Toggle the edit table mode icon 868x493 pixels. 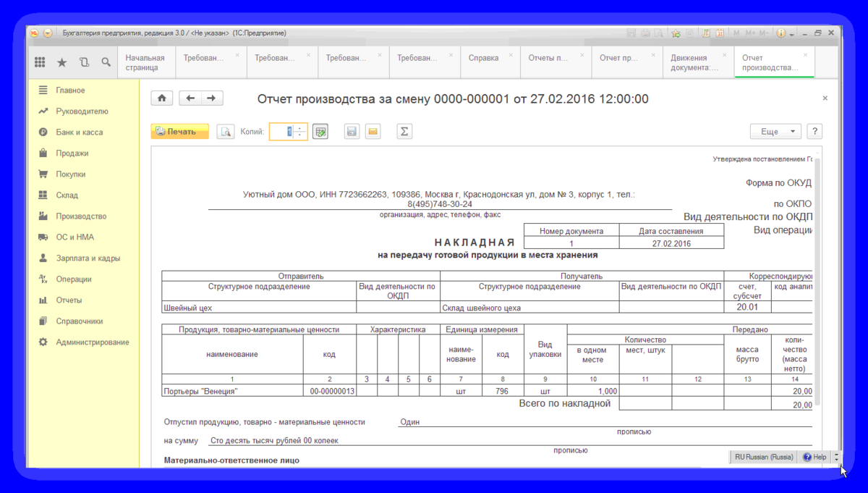click(320, 132)
